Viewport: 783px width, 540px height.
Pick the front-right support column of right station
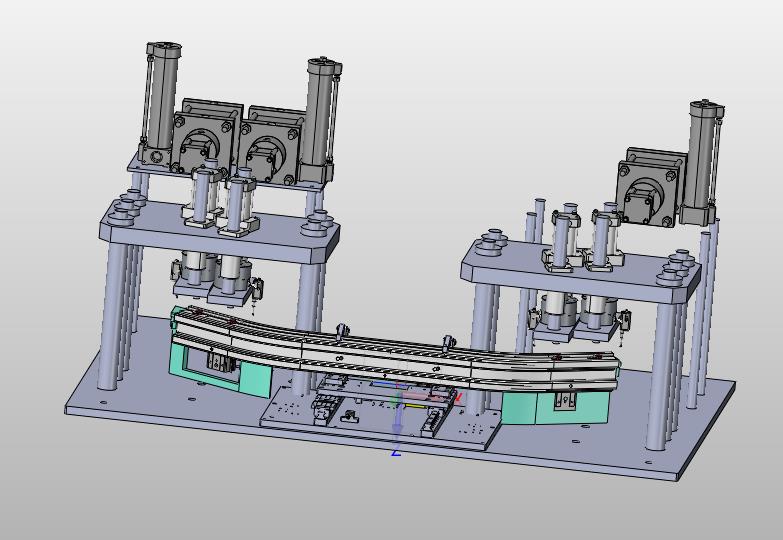661,376
